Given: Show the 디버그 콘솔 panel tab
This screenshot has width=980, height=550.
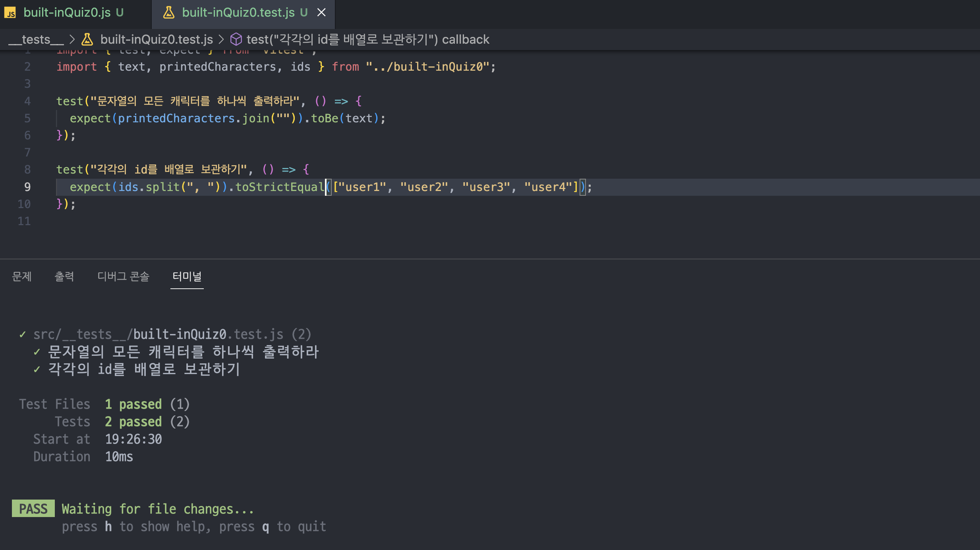Looking at the screenshot, I should tap(123, 276).
